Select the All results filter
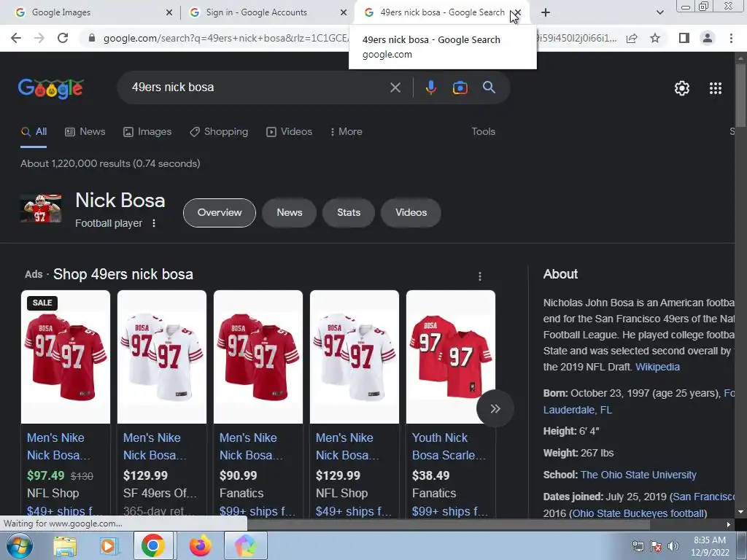This screenshot has width=747, height=560. point(34,131)
